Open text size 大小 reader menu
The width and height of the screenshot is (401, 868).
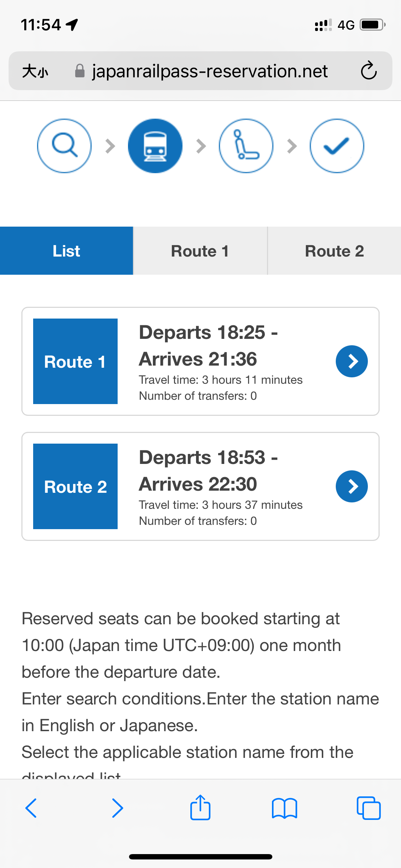[35, 71]
